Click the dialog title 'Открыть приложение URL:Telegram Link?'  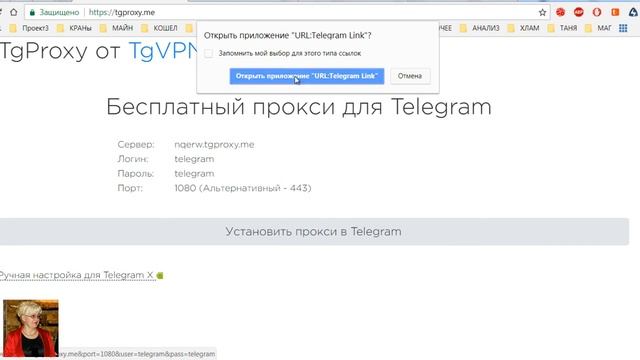tap(287, 36)
